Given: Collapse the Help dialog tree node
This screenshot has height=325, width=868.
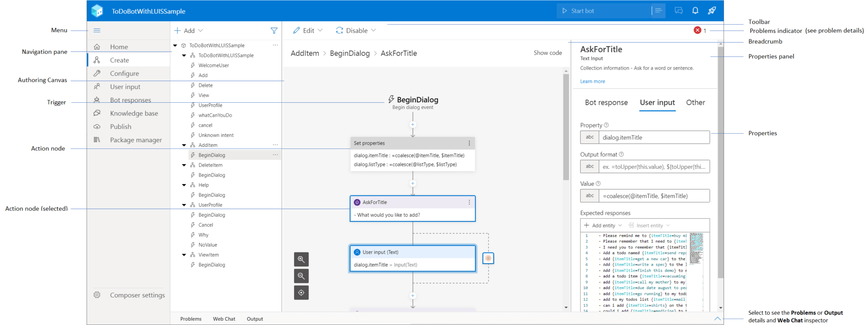Looking at the screenshot, I should click(184, 185).
